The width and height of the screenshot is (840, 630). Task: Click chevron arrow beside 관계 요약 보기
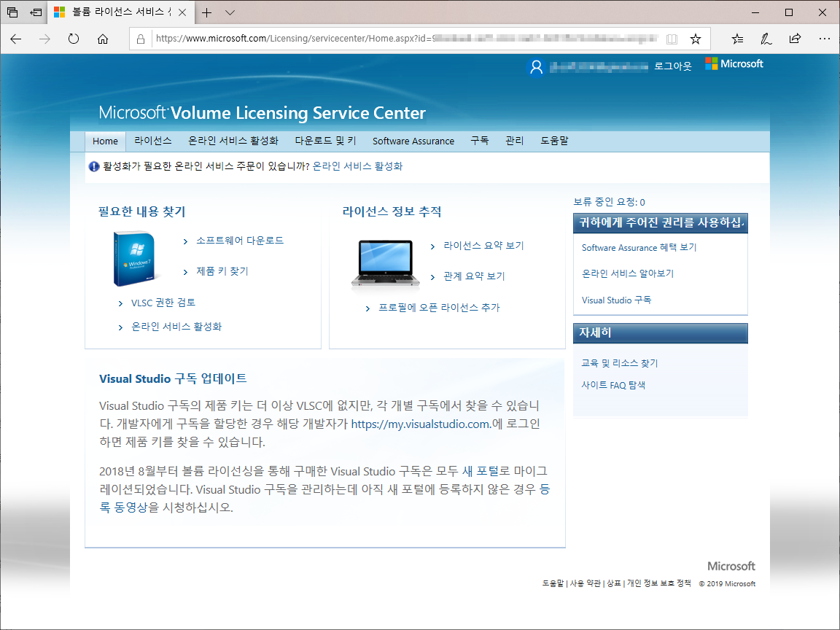point(433,278)
